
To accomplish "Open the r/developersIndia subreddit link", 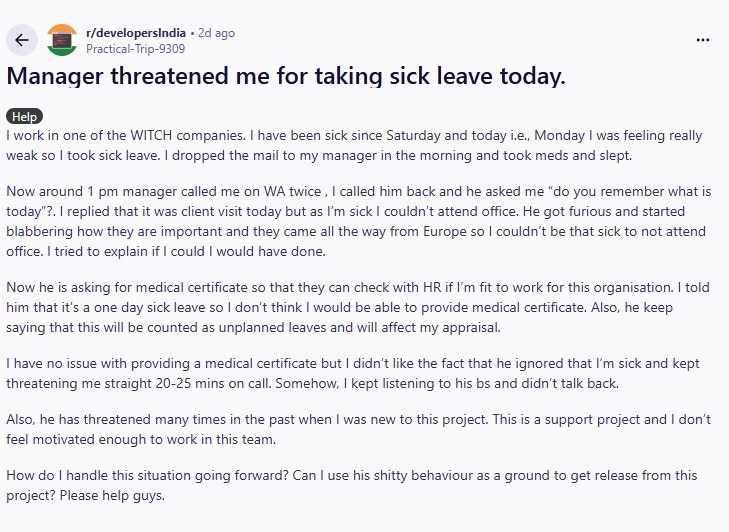I will pyautogui.click(x=136, y=33).
